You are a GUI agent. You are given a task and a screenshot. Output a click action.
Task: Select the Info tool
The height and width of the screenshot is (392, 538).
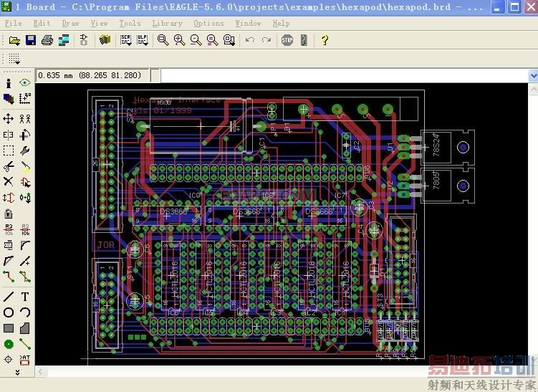tap(9, 83)
